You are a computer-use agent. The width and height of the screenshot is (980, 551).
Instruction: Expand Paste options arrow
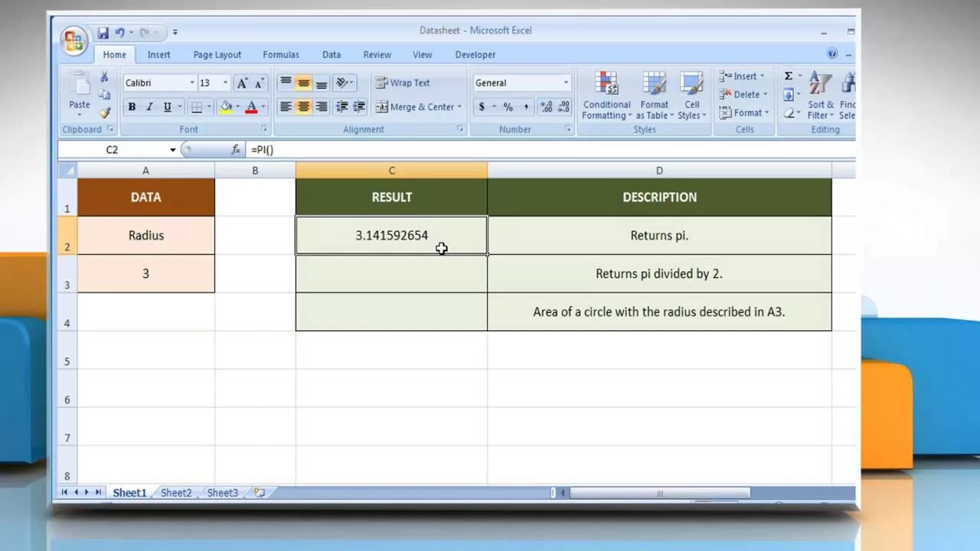coord(80,114)
